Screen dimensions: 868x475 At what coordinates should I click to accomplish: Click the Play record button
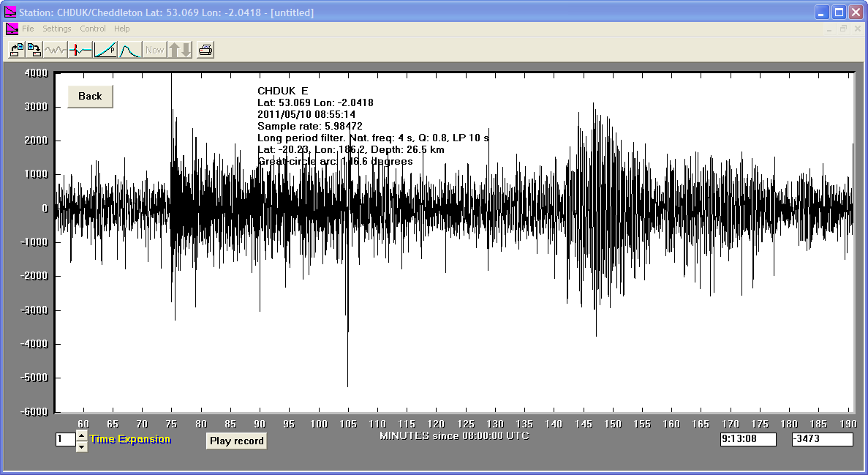tap(236, 441)
